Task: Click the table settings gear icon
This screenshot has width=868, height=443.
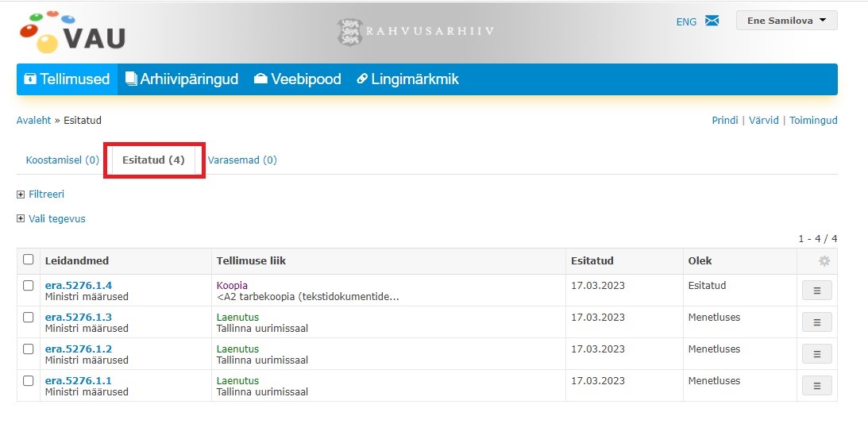Action: 824,261
